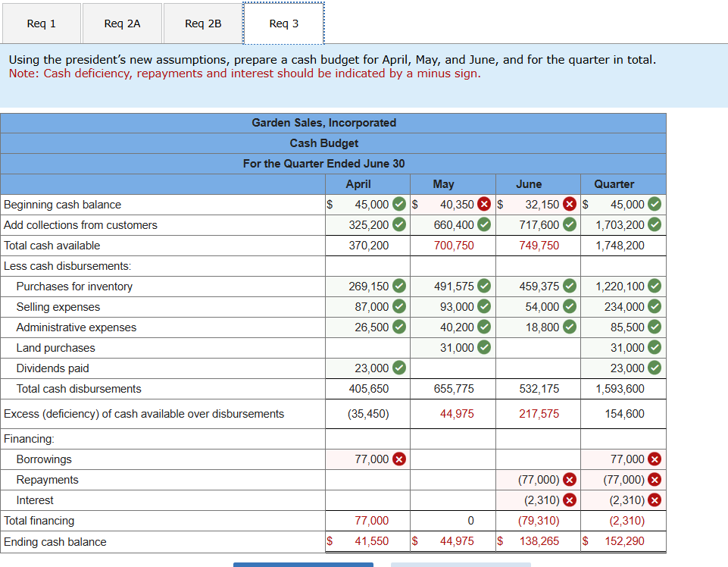This screenshot has width=728, height=567.
Task: Select the June ending cash balance 138,265
Action: (x=539, y=541)
